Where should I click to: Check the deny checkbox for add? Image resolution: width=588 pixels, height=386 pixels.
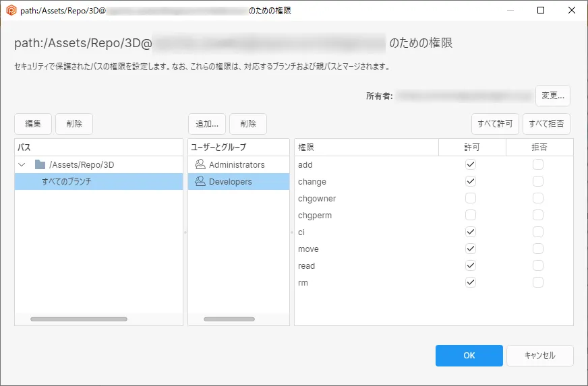tap(537, 164)
